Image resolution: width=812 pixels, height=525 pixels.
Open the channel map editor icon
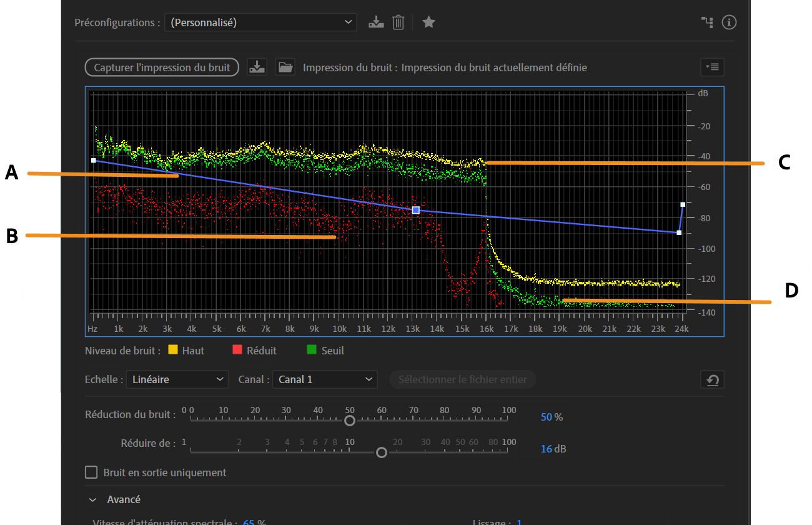click(x=707, y=22)
